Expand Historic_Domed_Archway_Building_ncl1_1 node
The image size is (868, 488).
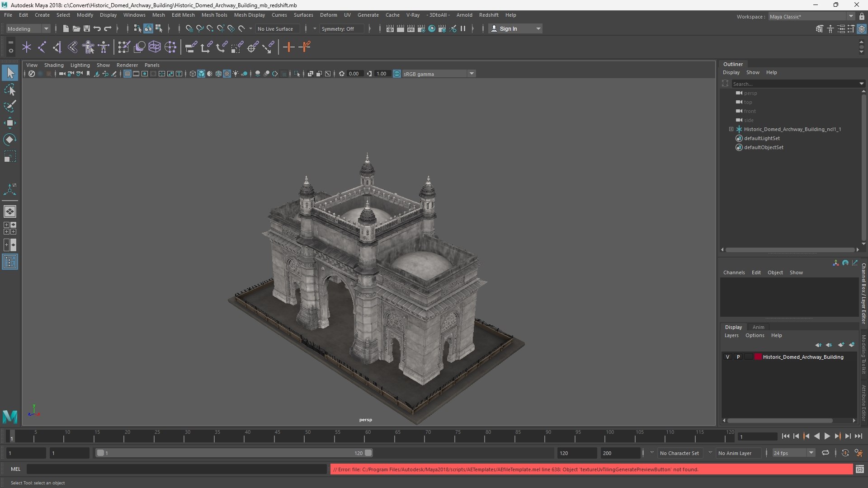coord(731,129)
